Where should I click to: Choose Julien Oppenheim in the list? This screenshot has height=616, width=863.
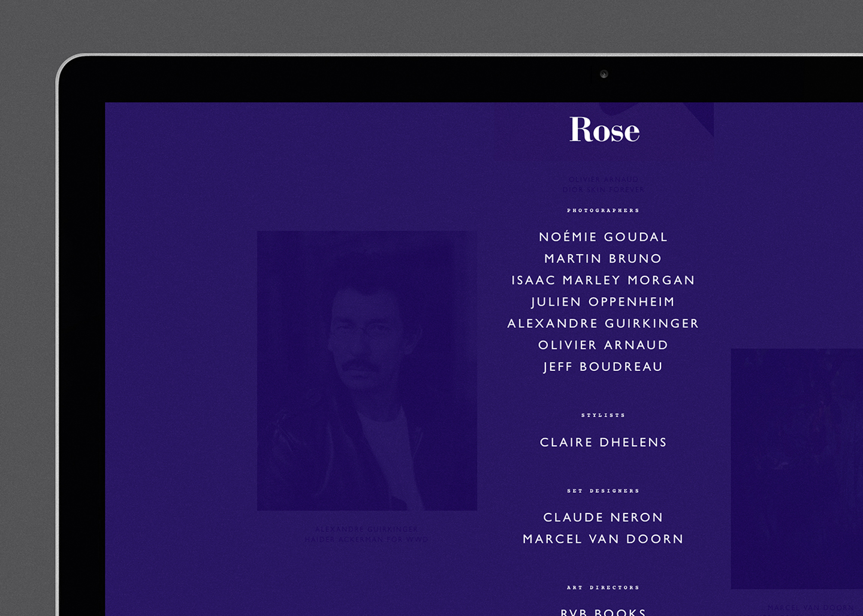coord(603,302)
